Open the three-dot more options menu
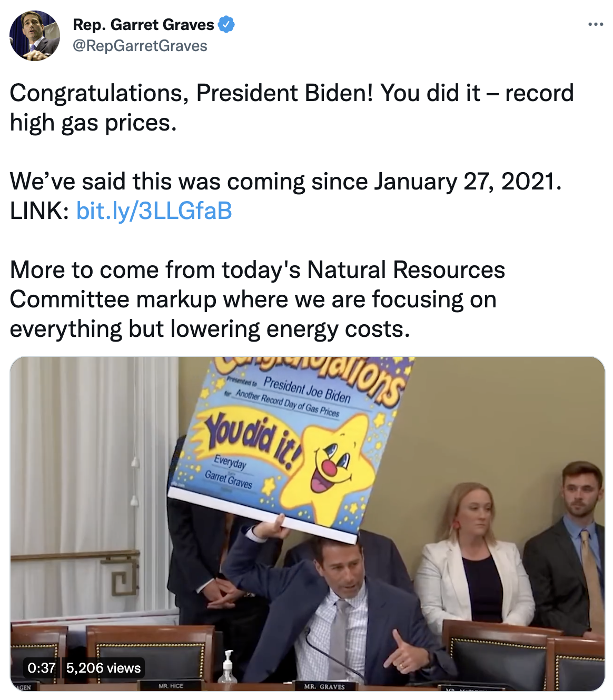The width and height of the screenshot is (613, 700). pos(596,24)
